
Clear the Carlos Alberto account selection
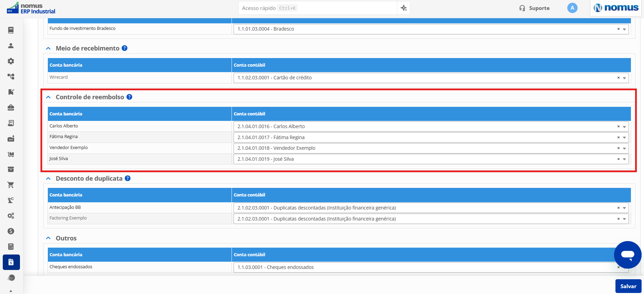click(x=618, y=126)
